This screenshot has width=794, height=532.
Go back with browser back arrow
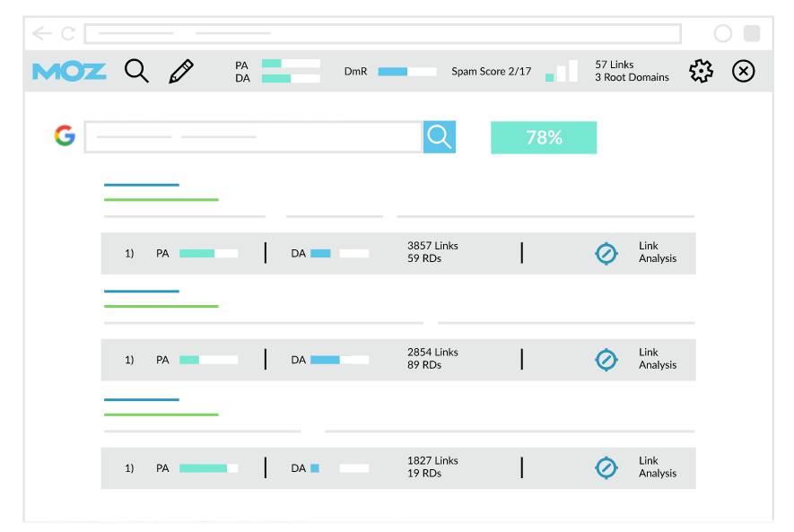(42, 34)
